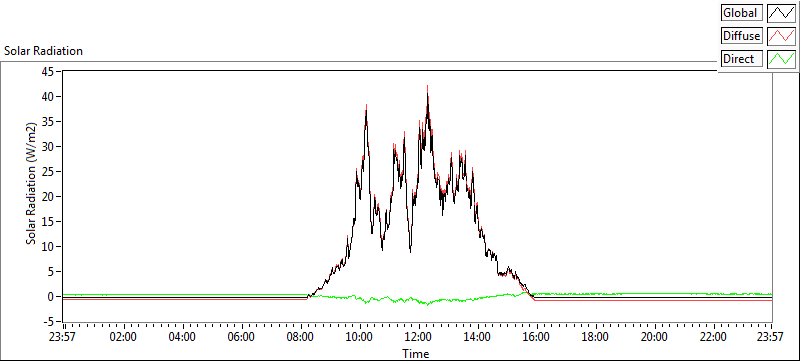This screenshot has height=361, width=800.
Task: Click the 30 y-axis tick label
Action: point(48,146)
